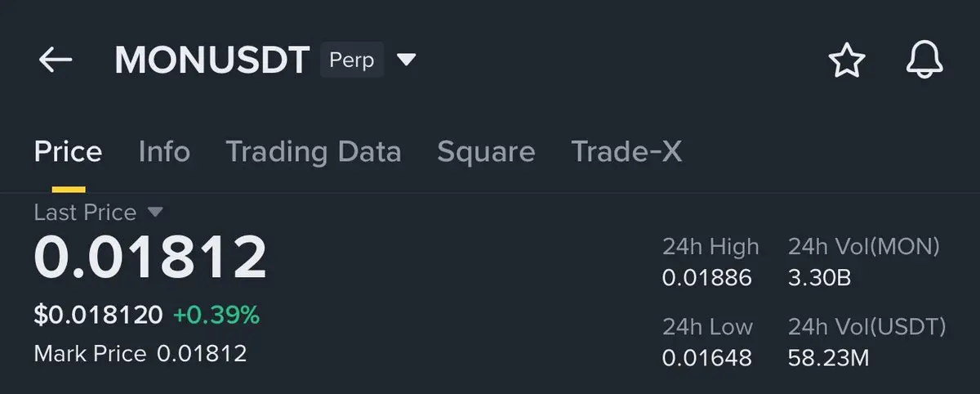Tap the back arrow icon

(56, 60)
